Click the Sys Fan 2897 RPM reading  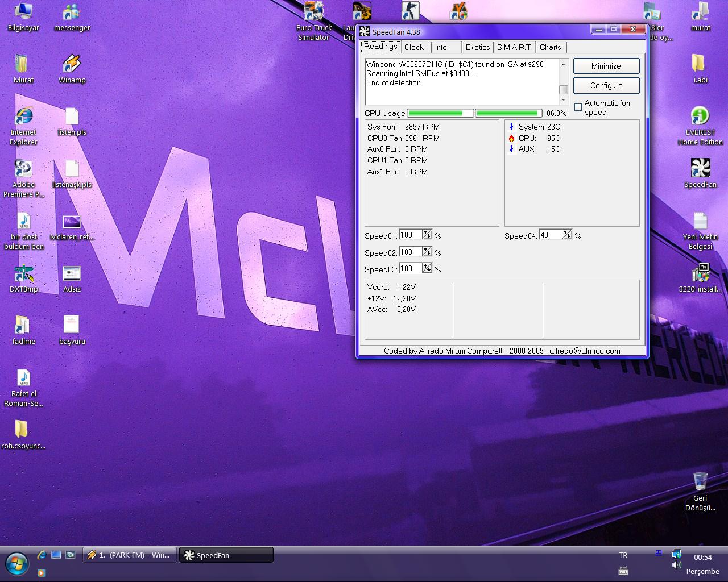403,127
